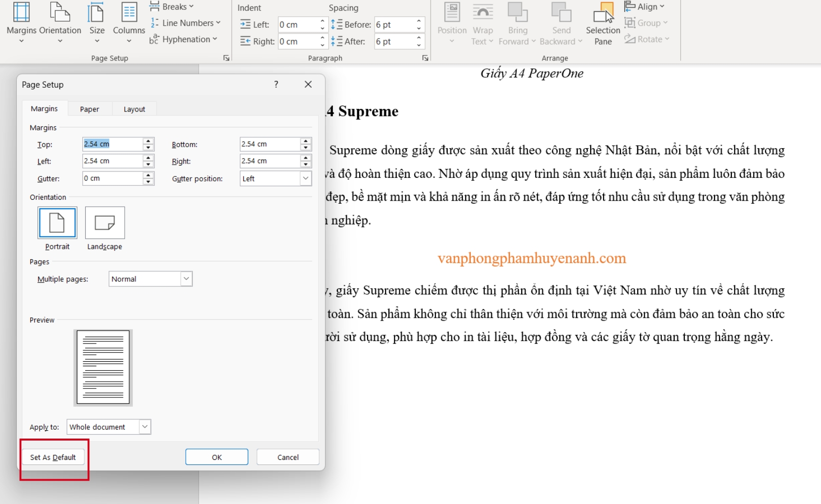Open the Apply to dropdown

point(109,427)
